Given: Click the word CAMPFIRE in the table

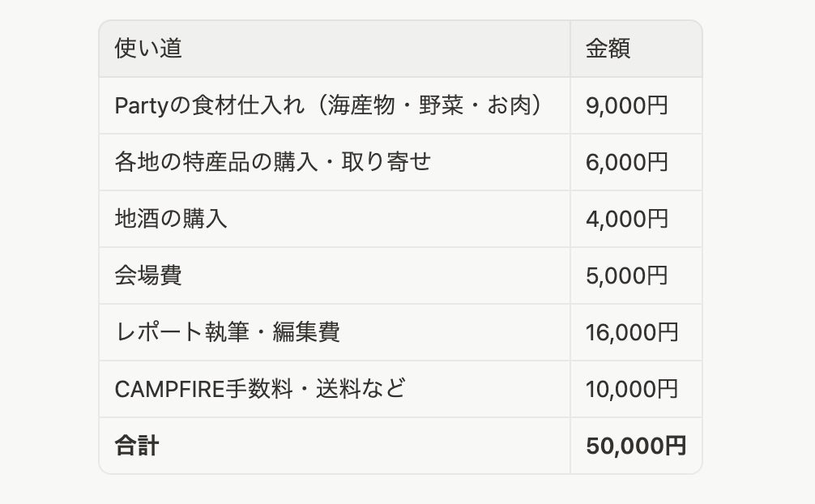Looking at the screenshot, I should tap(170, 389).
